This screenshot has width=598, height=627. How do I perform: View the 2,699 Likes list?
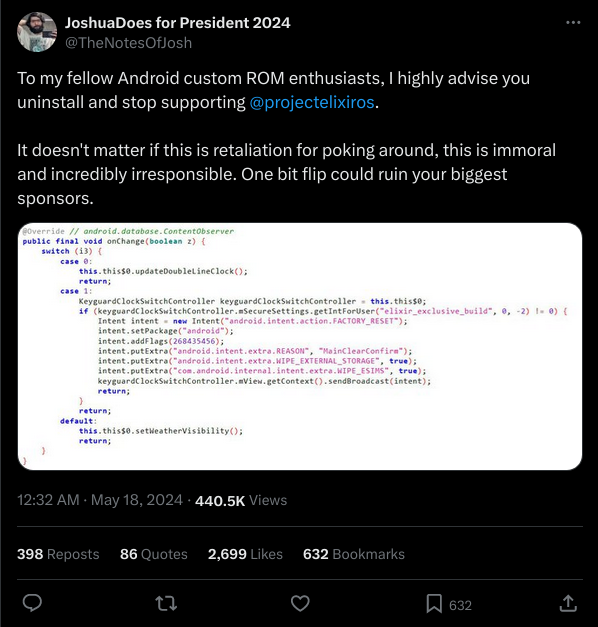pyautogui.click(x=245, y=554)
